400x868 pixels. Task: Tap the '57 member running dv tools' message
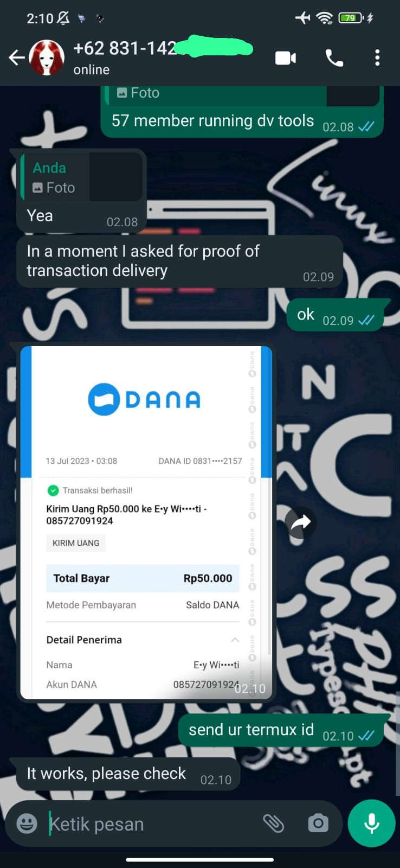(x=212, y=120)
